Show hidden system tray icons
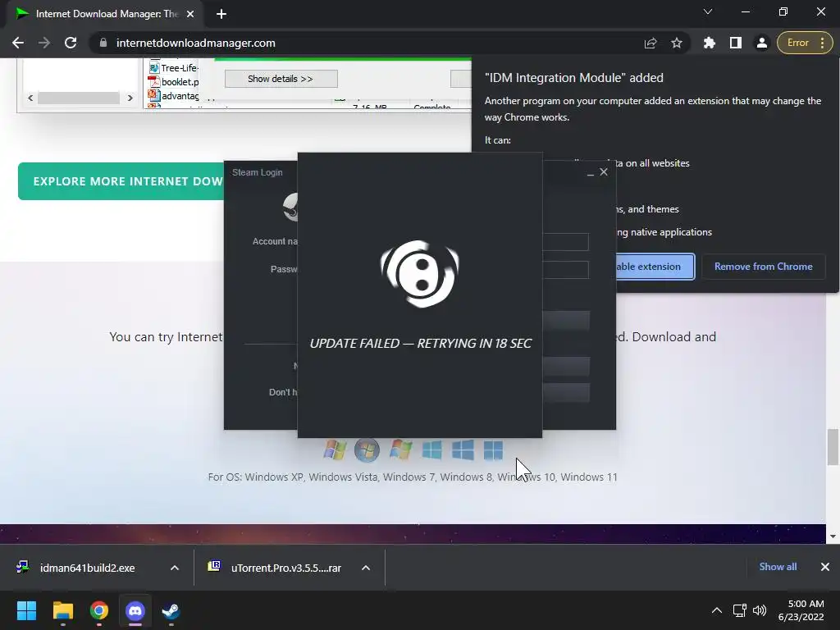 (717, 610)
